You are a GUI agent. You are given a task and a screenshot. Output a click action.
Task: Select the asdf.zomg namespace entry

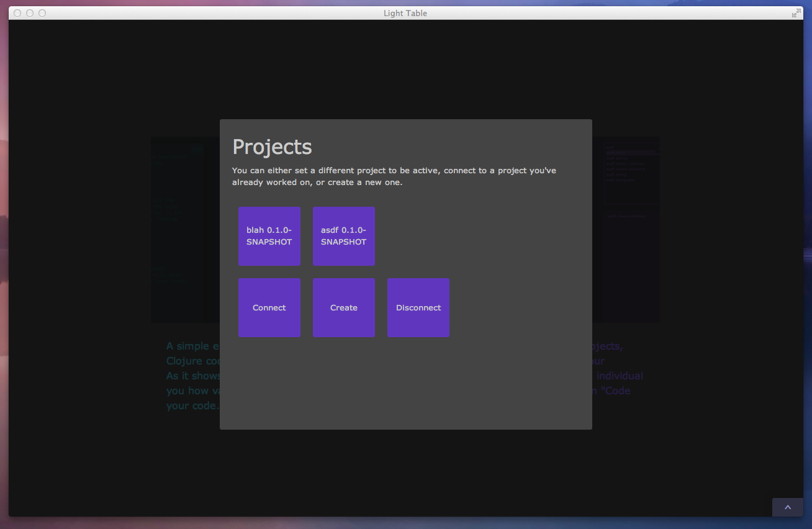pyautogui.click(x=616, y=174)
